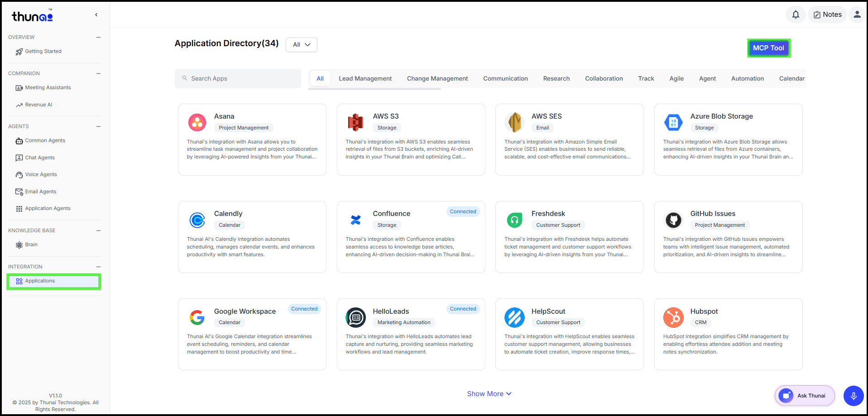
Task: Click the Connected badge on Google Workspace
Action: point(304,309)
